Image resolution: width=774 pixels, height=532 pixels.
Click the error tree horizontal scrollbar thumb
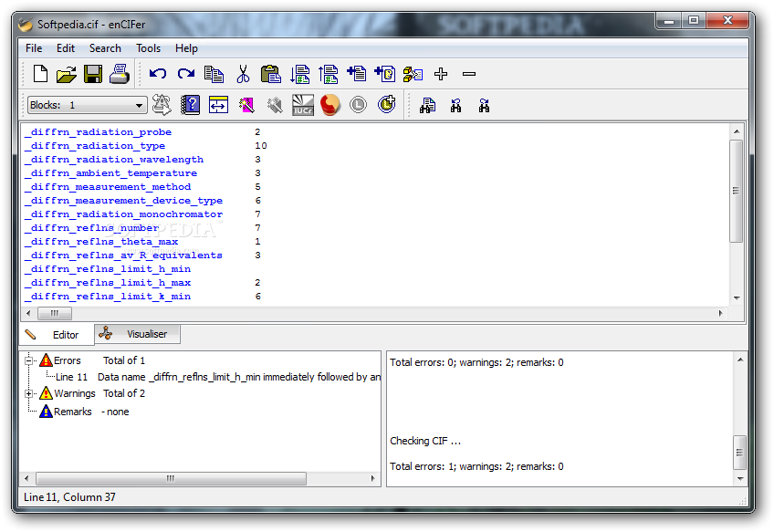(171, 479)
